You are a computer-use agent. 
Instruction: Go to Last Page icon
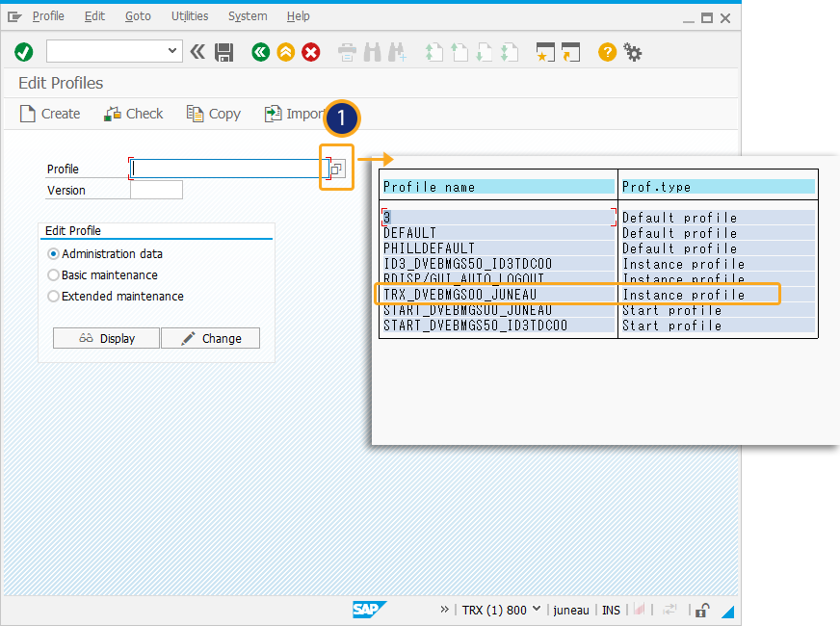(x=509, y=52)
